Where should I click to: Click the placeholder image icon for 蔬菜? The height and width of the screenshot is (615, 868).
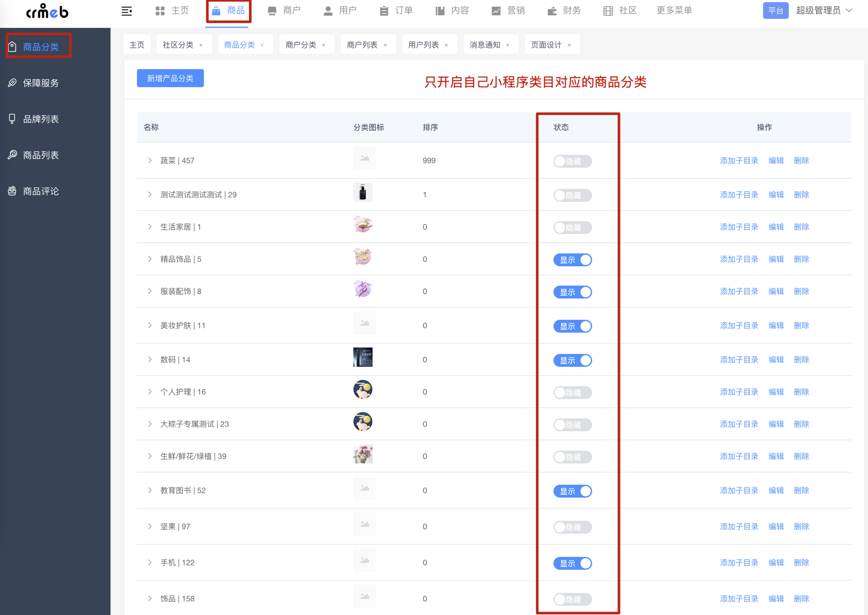pos(365,158)
